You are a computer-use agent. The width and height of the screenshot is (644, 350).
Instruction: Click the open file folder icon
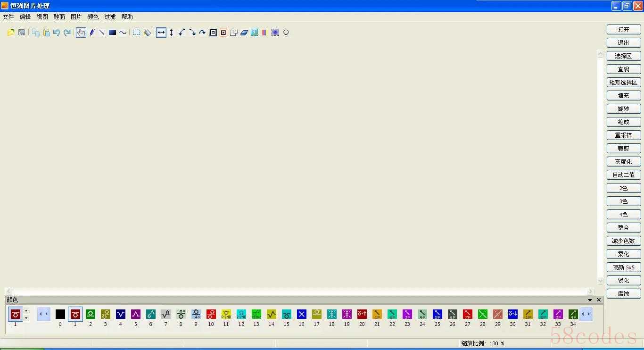[11, 33]
